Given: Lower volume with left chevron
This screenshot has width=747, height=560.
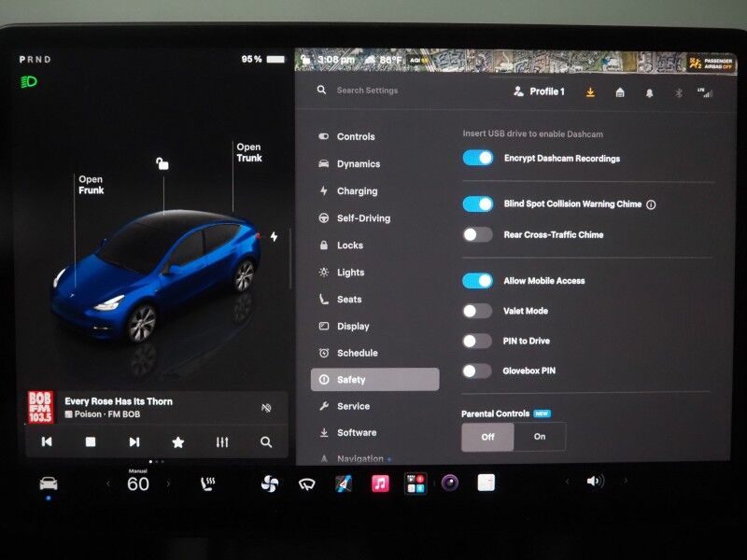Looking at the screenshot, I should 567,482.
